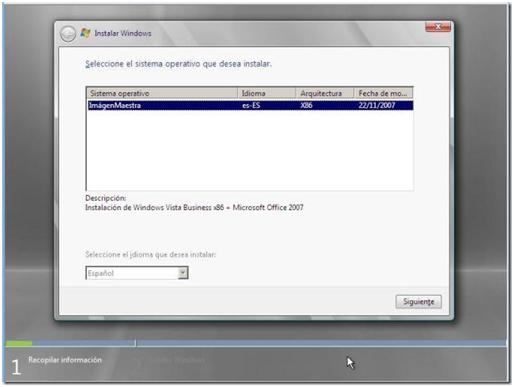
Task: Click empty area of the operating system list
Action: 250,150
